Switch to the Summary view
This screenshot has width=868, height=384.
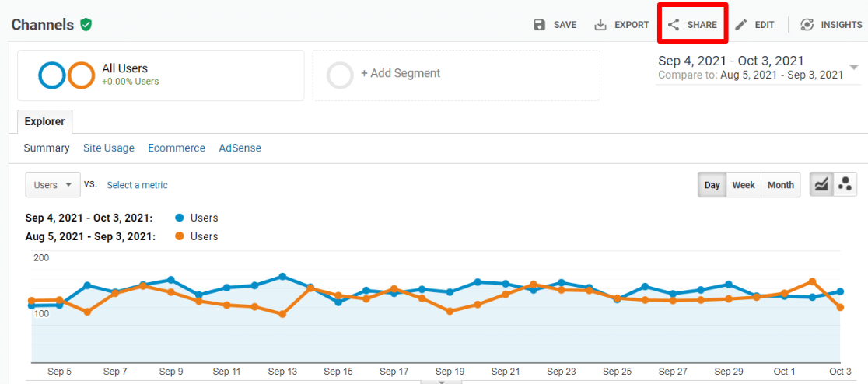click(47, 148)
